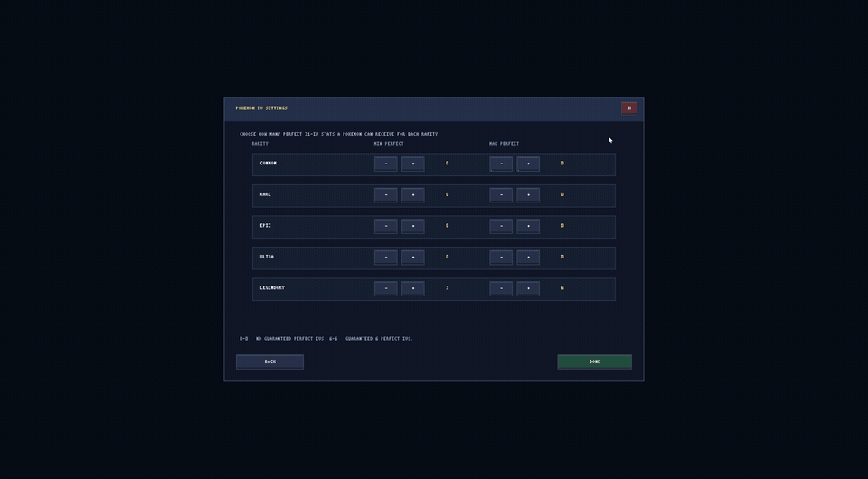Viewport: 868px width, 479px height.
Task: Select the Legendary rarity label
Action: (272, 287)
